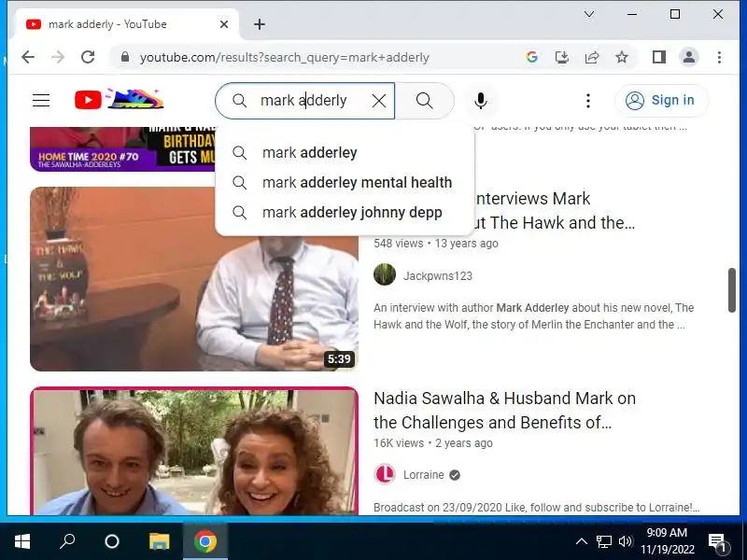Screen dimensions: 747x560
Task: Open Cortana circle on taskbar
Action: (112, 541)
